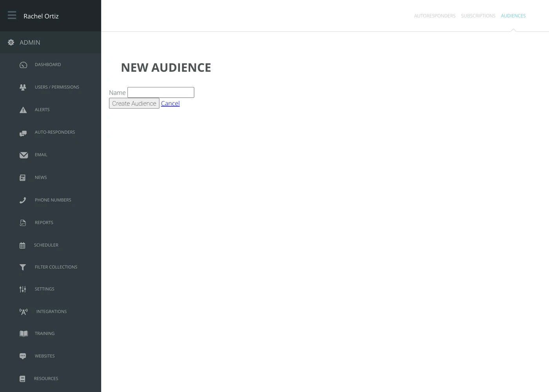
Task: Open Integrations sidebar item
Action: (x=51, y=312)
